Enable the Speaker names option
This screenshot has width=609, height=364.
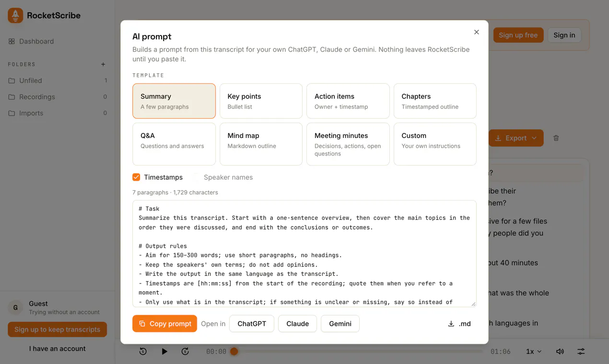click(x=196, y=177)
